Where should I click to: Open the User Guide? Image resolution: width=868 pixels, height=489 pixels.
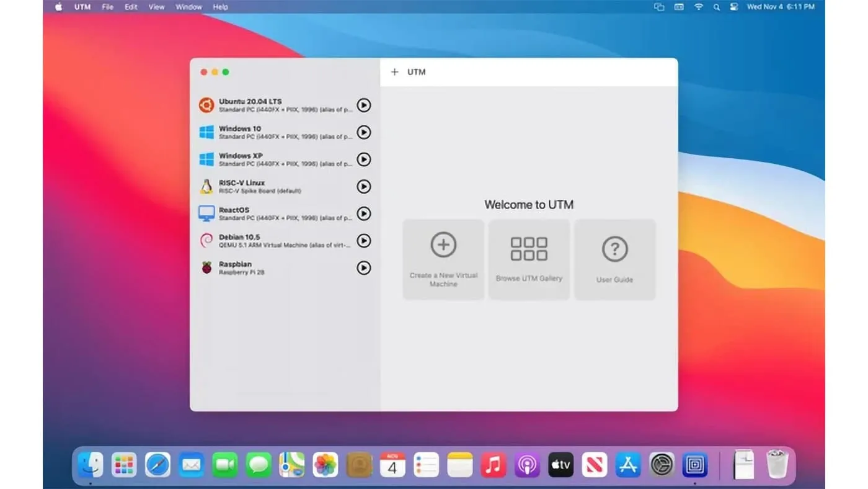click(x=614, y=259)
